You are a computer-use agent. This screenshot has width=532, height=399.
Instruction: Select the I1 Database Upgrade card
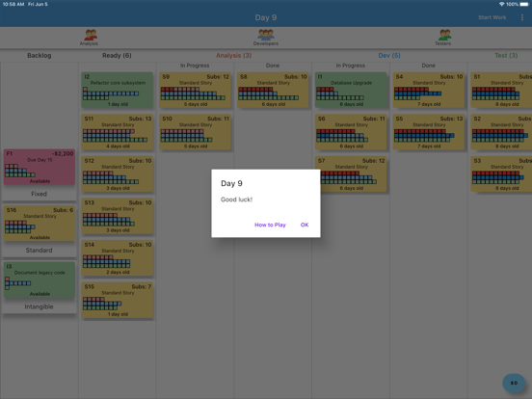click(x=351, y=90)
